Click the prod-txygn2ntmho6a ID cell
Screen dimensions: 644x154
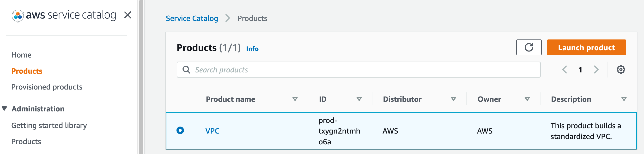coord(339,131)
